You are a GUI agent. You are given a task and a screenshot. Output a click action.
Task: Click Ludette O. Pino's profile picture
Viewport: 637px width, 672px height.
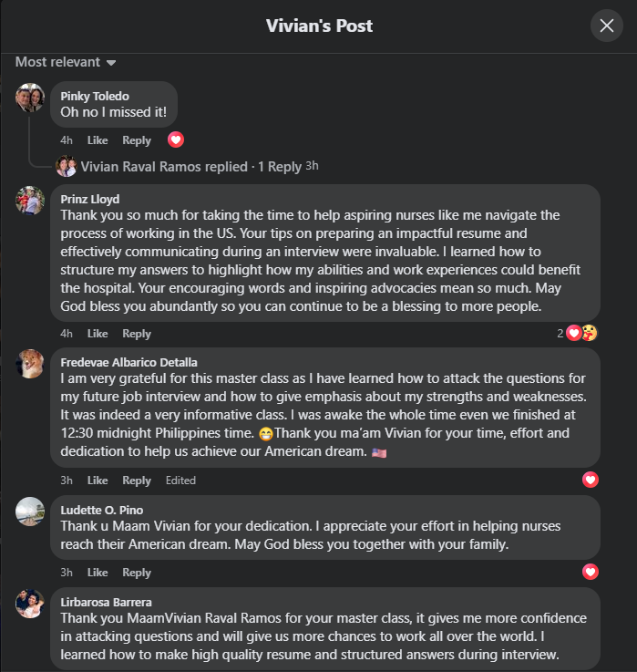tap(30, 512)
